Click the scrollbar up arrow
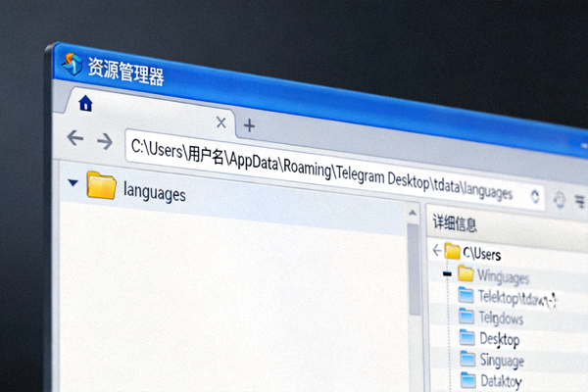 click(413, 213)
